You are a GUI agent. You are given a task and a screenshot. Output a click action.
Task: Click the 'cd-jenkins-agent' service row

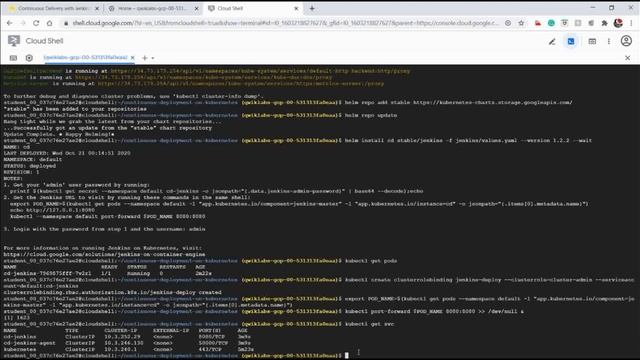[127, 343]
